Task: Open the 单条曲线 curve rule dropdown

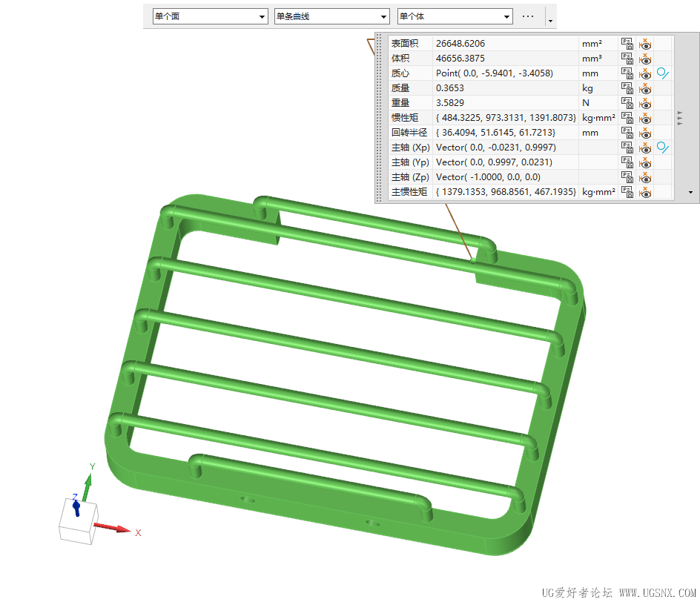Action: [331, 16]
